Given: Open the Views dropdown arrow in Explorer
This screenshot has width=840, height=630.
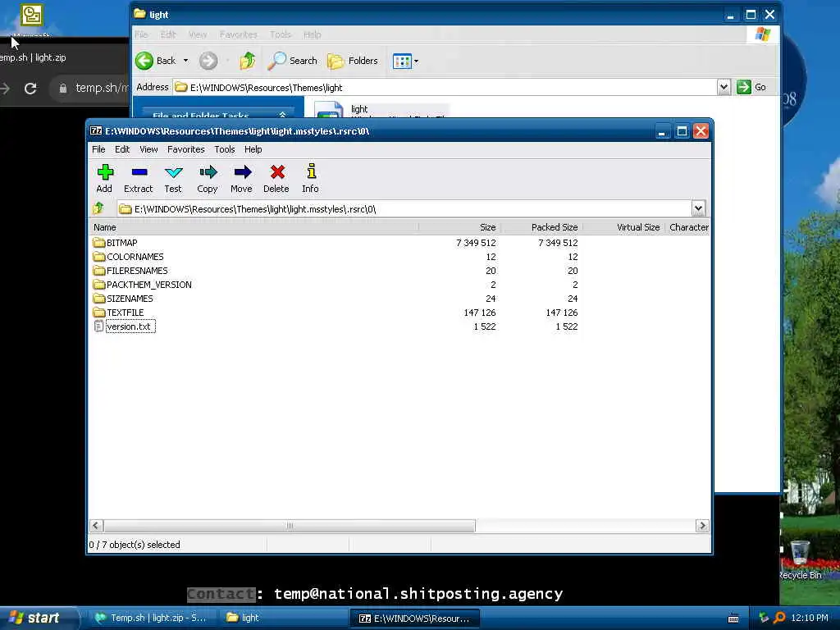Looking at the screenshot, I should [416, 61].
